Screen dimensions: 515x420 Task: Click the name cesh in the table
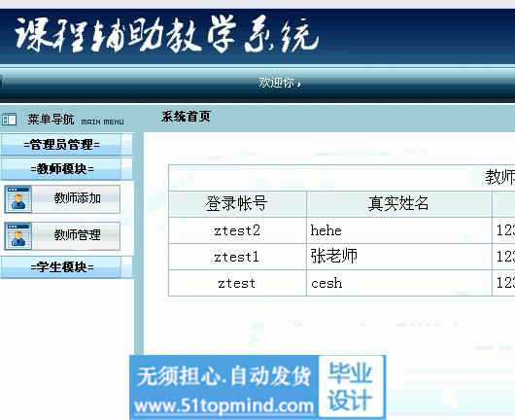pyautogui.click(x=326, y=283)
